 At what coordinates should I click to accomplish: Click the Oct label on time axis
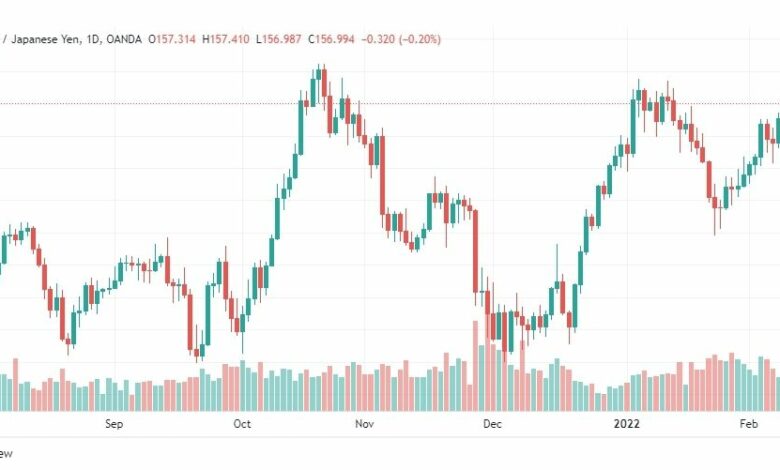[242, 424]
